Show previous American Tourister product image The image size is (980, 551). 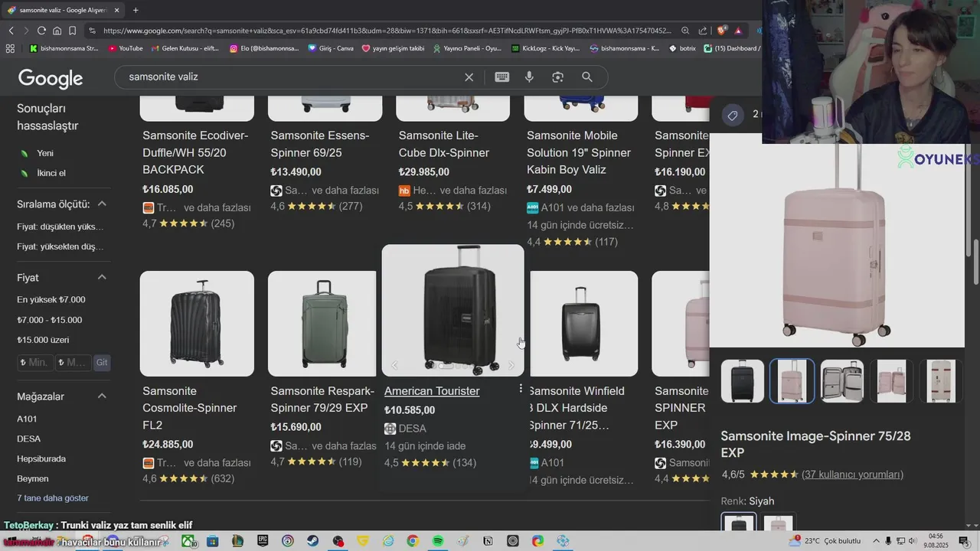click(x=394, y=365)
